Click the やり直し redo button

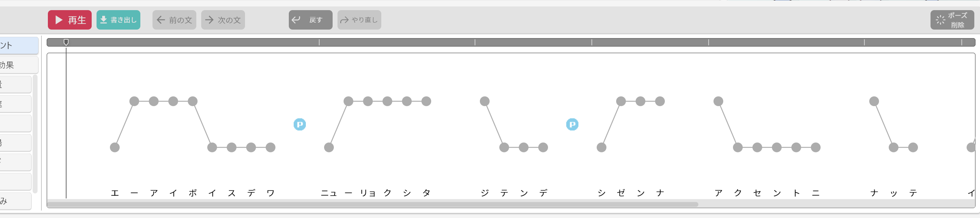pyautogui.click(x=359, y=20)
